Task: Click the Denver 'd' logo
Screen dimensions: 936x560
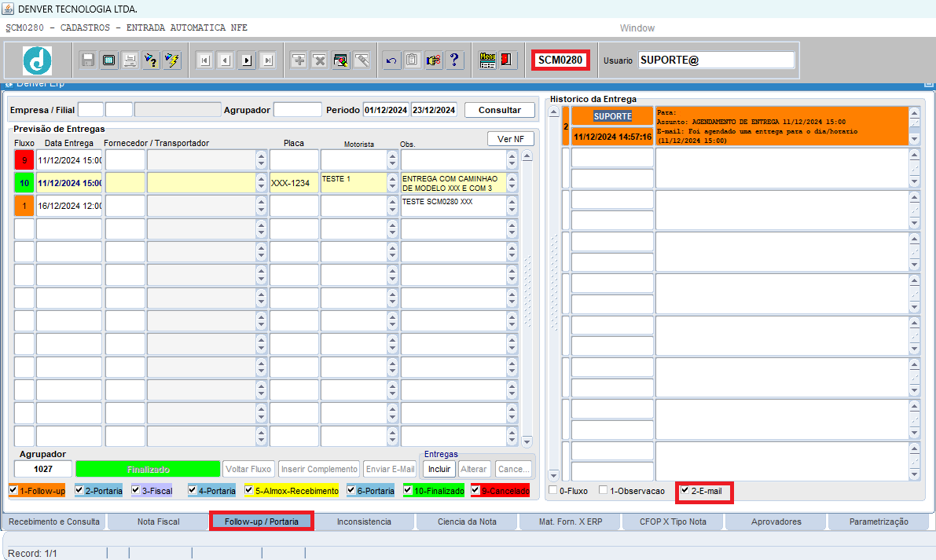Action: [x=38, y=60]
